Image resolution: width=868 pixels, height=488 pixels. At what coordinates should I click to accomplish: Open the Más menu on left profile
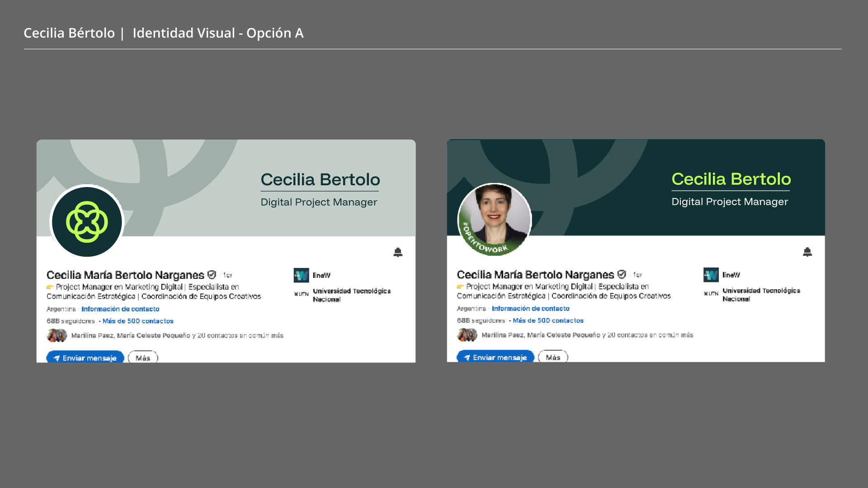coord(143,358)
